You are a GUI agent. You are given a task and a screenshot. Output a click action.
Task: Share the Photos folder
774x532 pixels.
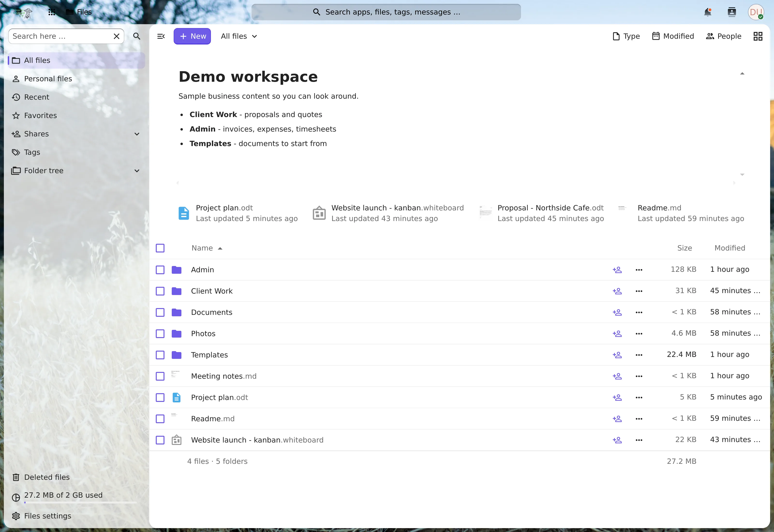(617, 334)
